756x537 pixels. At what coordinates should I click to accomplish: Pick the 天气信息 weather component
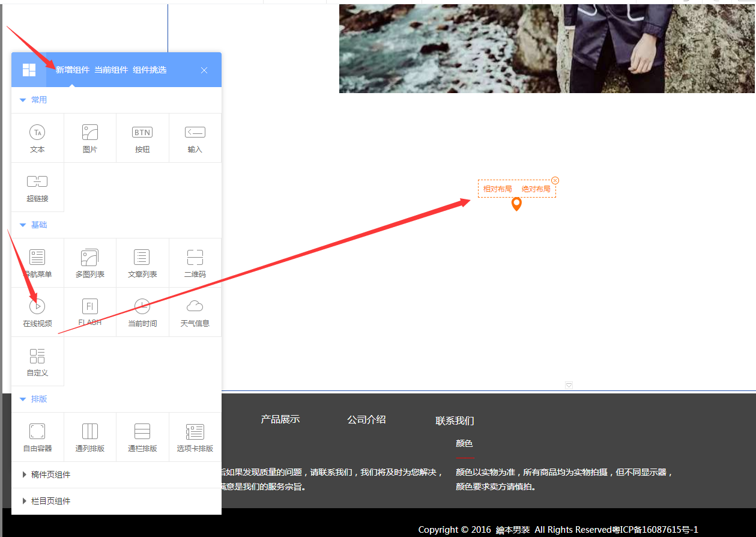pos(195,307)
